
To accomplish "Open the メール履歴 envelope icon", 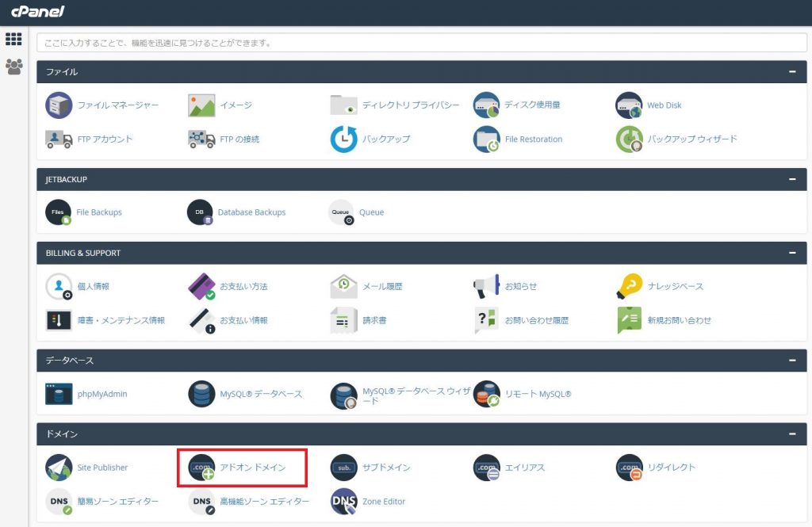I will (344, 286).
